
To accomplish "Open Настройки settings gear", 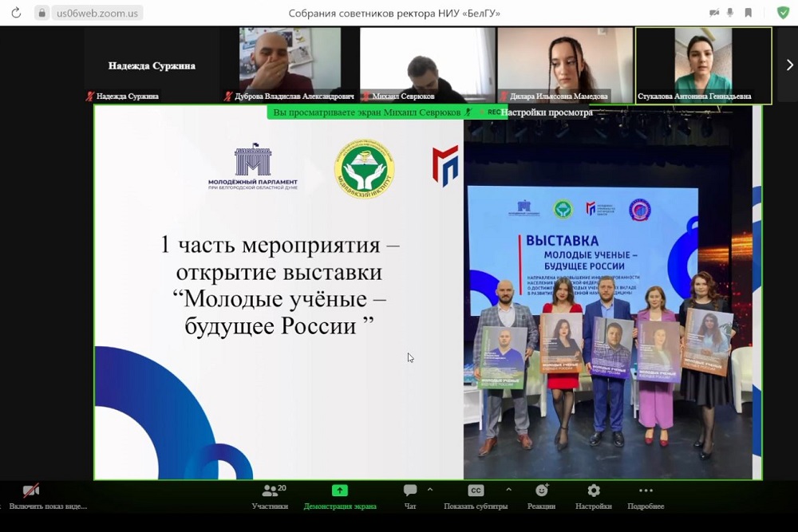I will pyautogui.click(x=594, y=495).
